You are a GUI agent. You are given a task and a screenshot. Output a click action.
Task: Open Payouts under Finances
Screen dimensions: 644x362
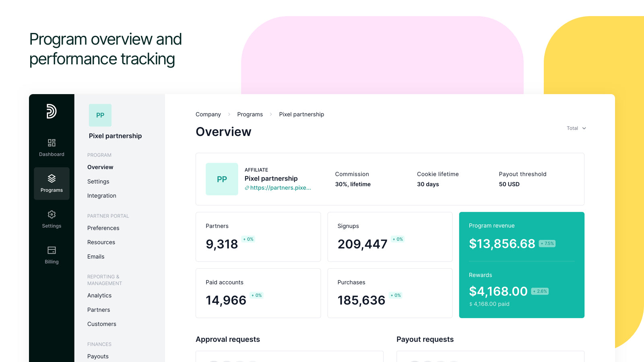(97, 356)
